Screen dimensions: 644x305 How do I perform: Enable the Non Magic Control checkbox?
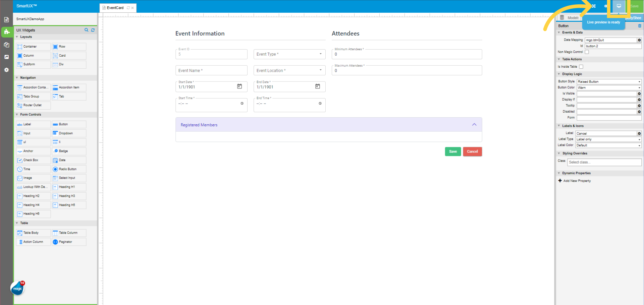point(587,52)
